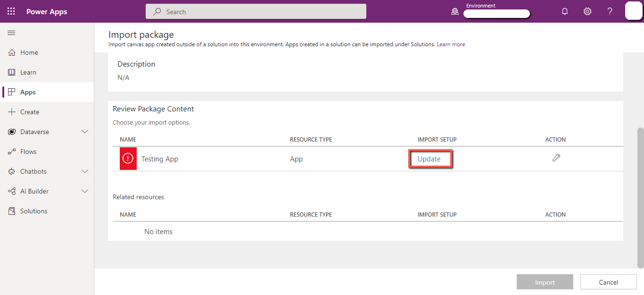Open notifications bell icon
The image size is (644, 295).
[x=565, y=11]
